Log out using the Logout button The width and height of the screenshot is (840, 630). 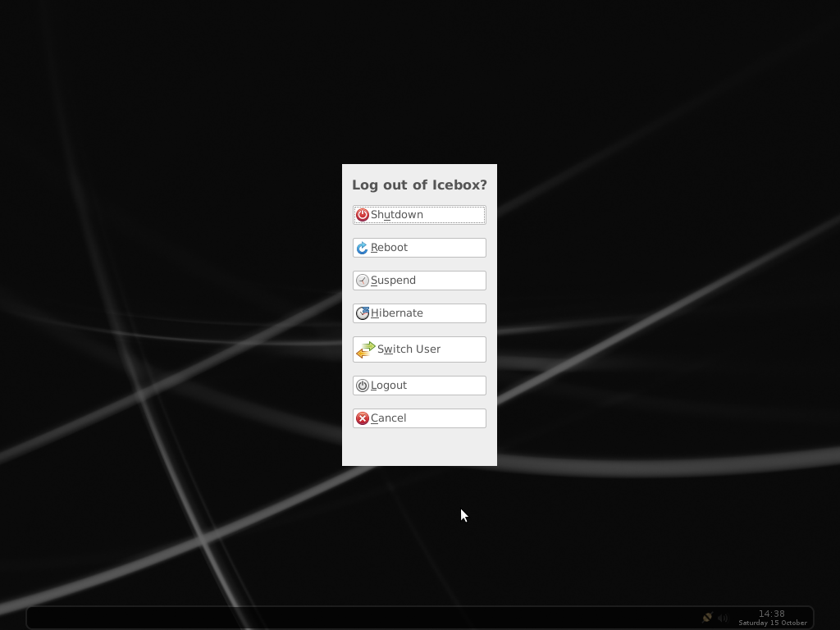(419, 386)
